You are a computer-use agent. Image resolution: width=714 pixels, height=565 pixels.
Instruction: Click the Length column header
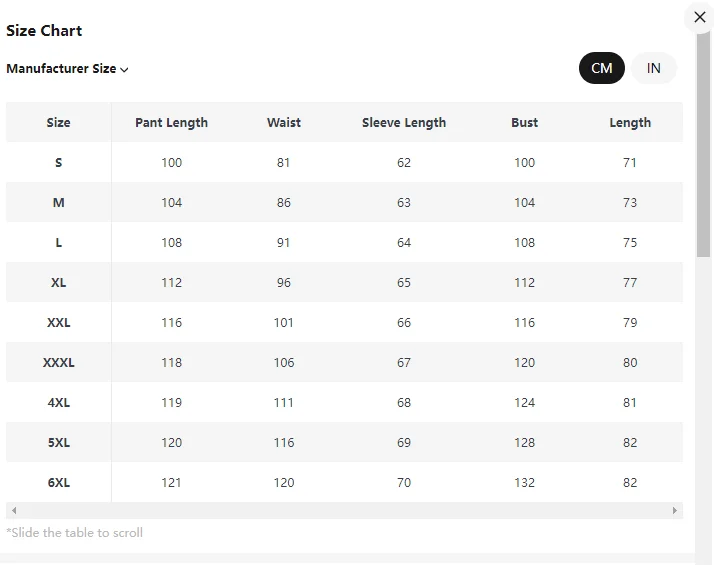click(630, 122)
